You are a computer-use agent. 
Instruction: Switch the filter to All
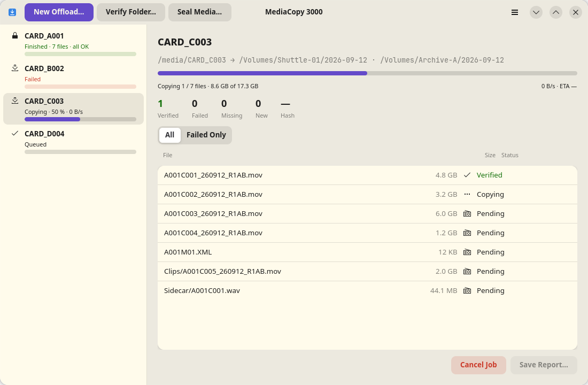[169, 135]
